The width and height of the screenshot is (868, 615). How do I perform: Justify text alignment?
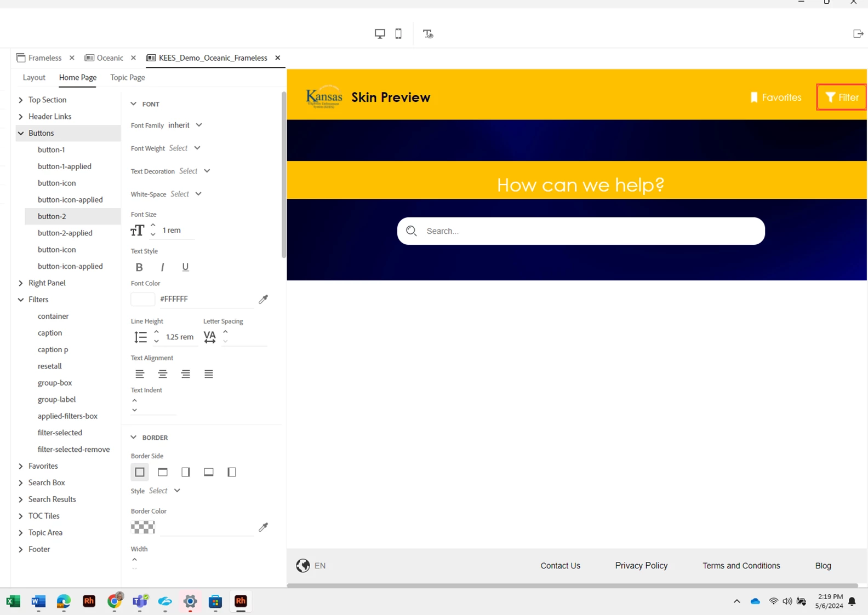(x=209, y=374)
